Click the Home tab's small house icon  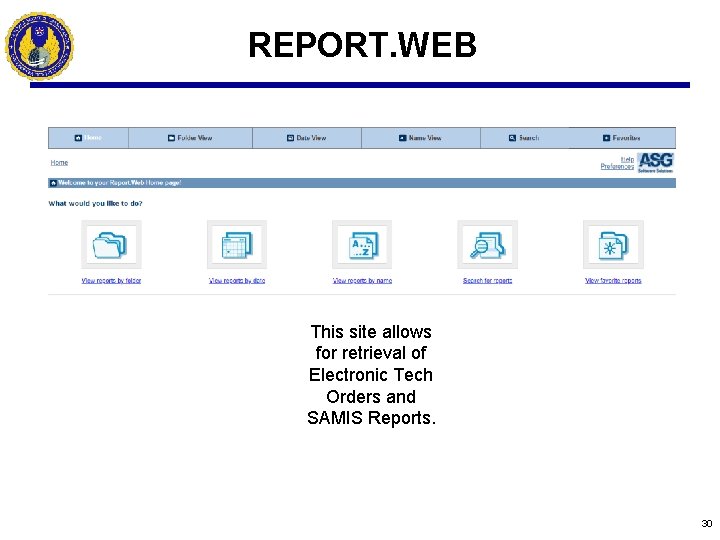coord(78,138)
